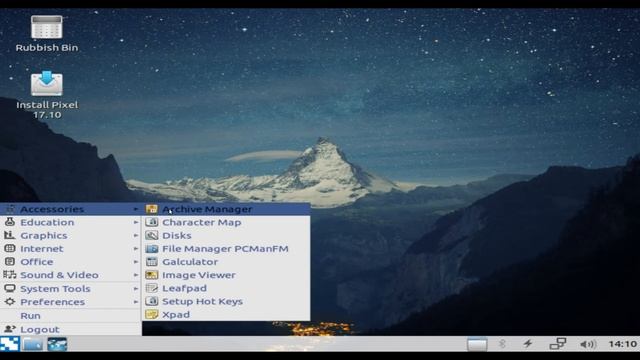Click the 14:10 clock in the taskbar
Image resolution: width=640 pixels, height=360 pixels.
tap(622, 344)
